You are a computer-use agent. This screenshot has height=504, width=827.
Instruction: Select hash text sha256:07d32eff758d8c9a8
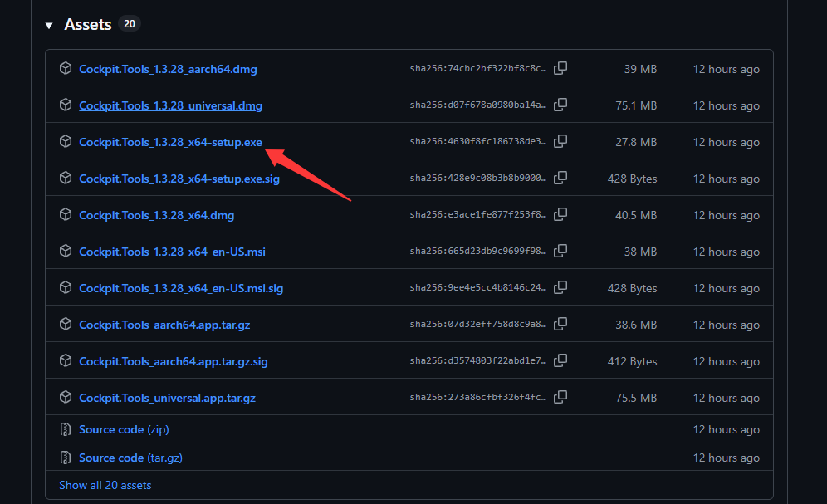click(478, 324)
